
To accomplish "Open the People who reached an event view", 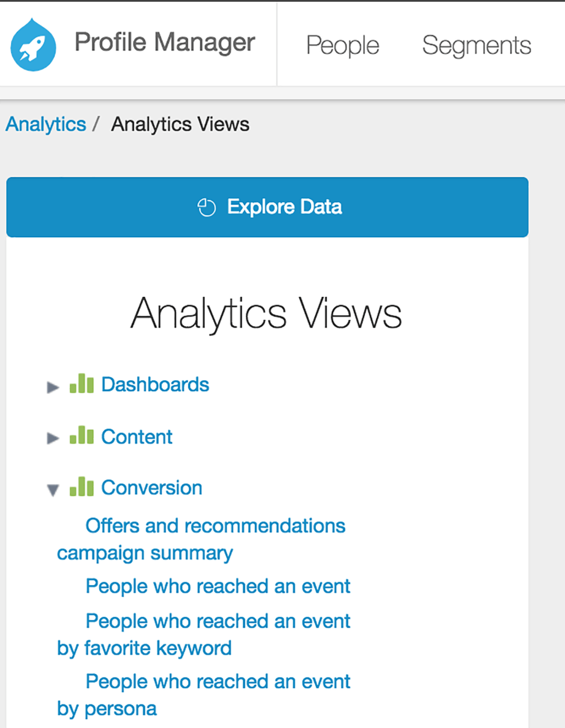I will (x=218, y=586).
